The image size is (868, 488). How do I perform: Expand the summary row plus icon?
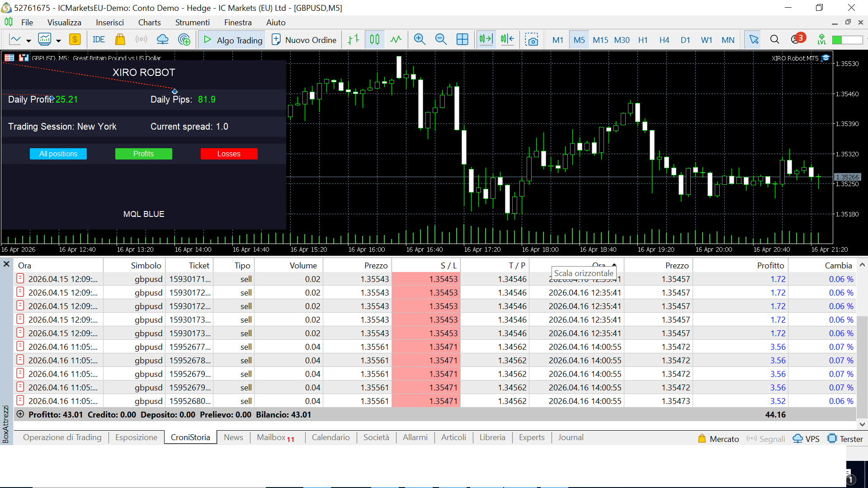20,414
